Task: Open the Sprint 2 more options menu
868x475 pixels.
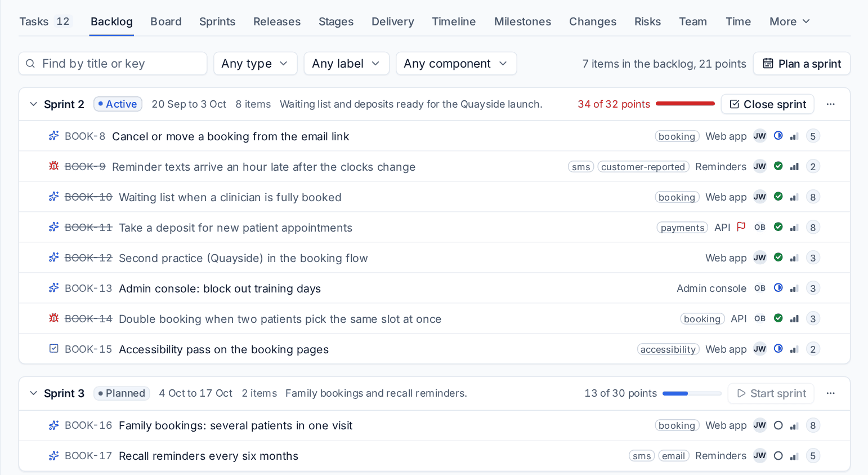Action: tap(831, 104)
